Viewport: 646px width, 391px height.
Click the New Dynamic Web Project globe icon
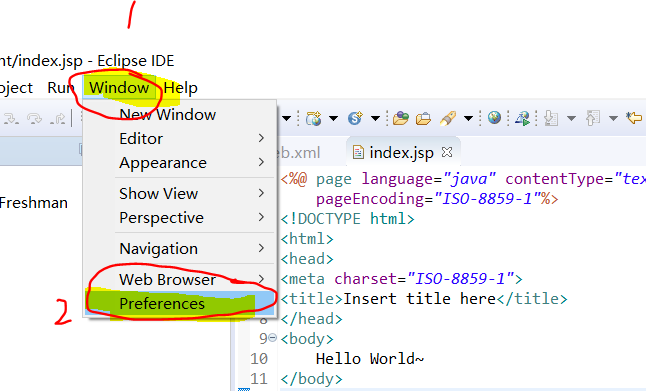point(314,118)
